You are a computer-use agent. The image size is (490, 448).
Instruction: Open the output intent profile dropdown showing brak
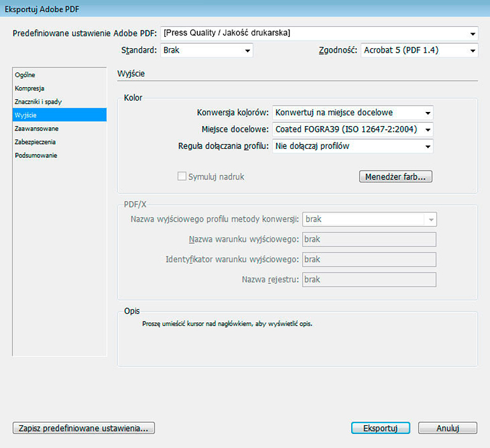369,220
